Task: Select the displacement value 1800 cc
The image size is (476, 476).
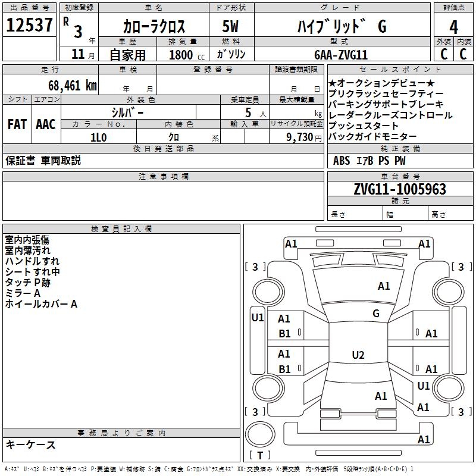Action: tap(187, 55)
